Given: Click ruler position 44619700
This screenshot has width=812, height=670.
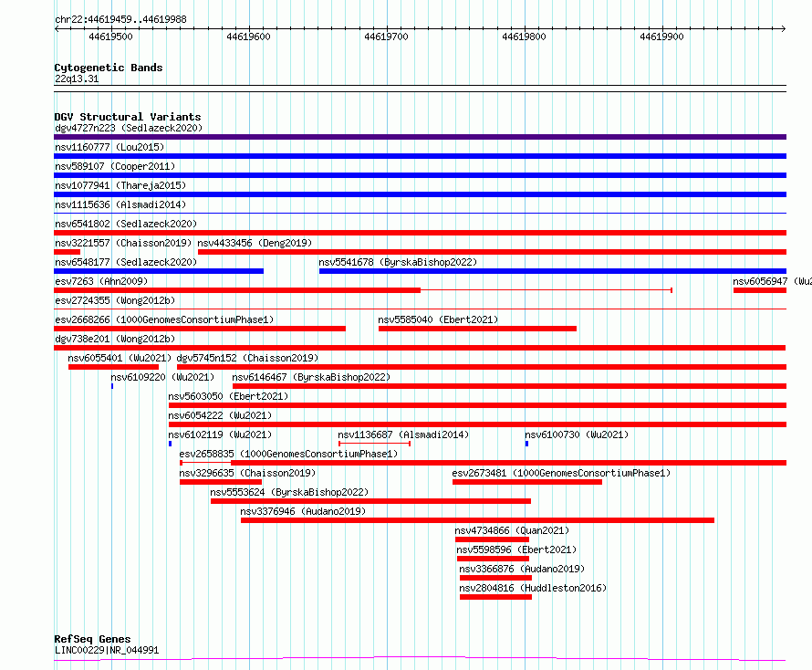Looking at the screenshot, I should [386, 37].
